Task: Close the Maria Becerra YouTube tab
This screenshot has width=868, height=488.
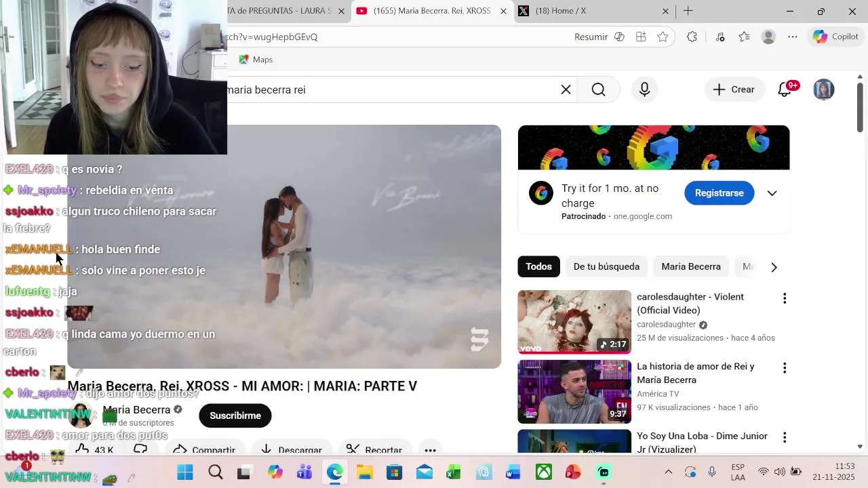Action: coord(503,11)
